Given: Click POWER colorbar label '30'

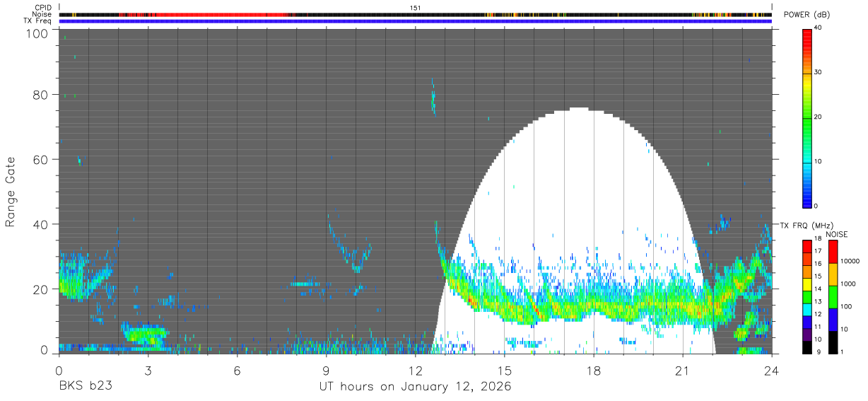Looking at the screenshot, I should click(x=819, y=73).
